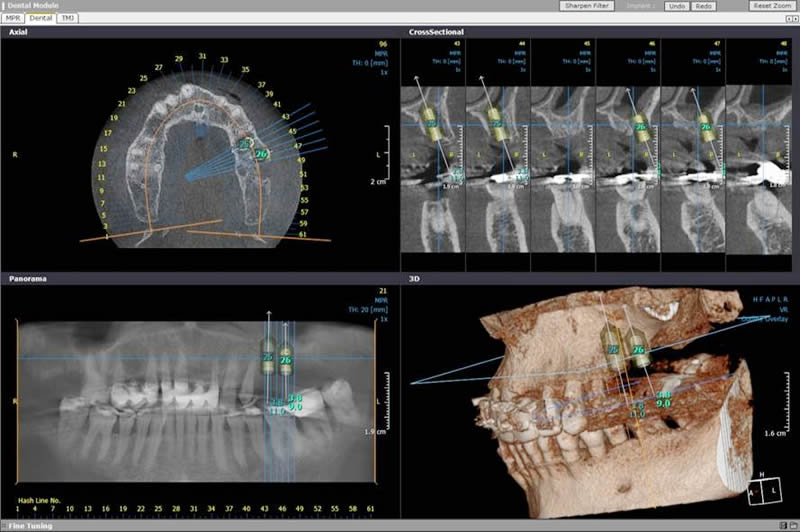The image size is (800, 532).
Task: Click the Panorama panel title
Action: coord(28,279)
